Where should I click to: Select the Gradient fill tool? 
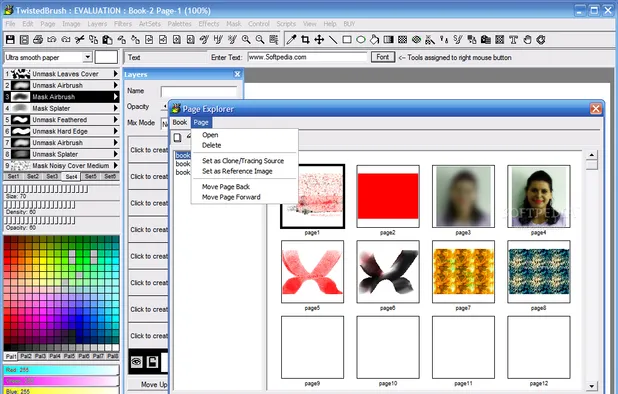pos(389,39)
